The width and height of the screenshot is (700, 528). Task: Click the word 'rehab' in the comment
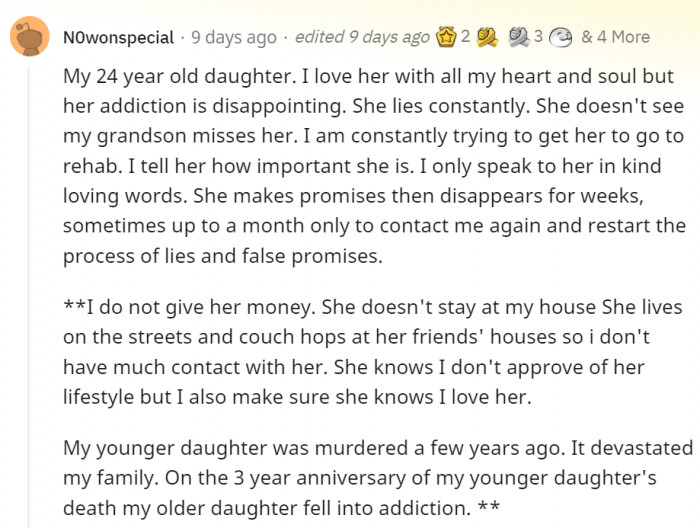(x=88, y=164)
